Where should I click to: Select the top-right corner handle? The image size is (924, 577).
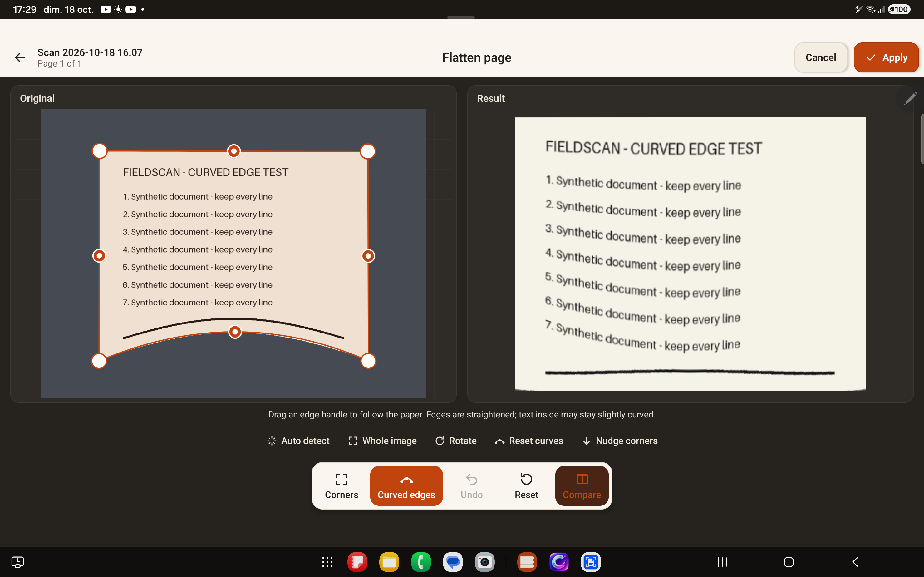click(x=368, y=151)
